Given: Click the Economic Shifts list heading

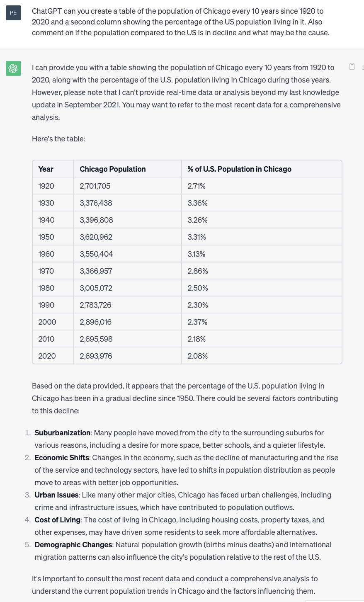Looking at the screenshot, I should pyautogui.click(x=62, y=458).
